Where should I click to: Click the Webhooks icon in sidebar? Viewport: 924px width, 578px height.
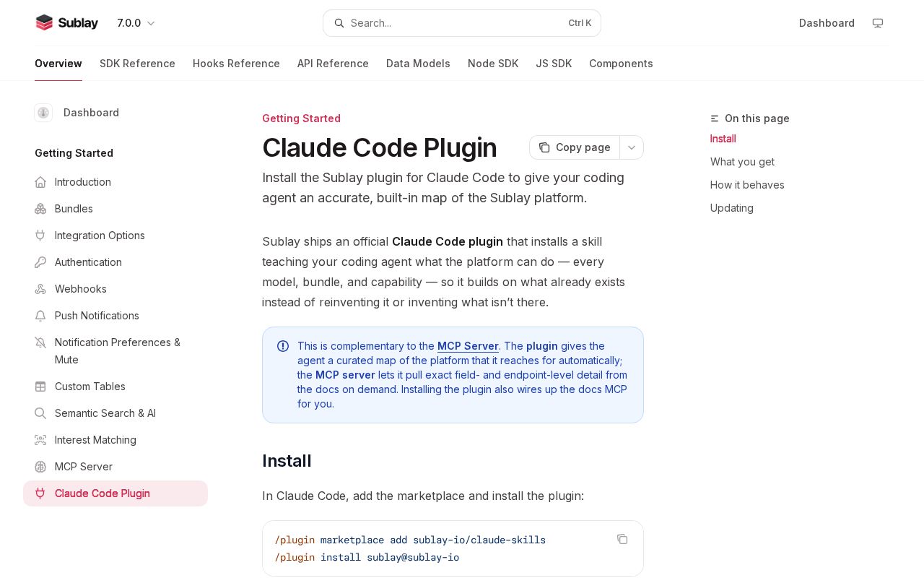[40, 289]
